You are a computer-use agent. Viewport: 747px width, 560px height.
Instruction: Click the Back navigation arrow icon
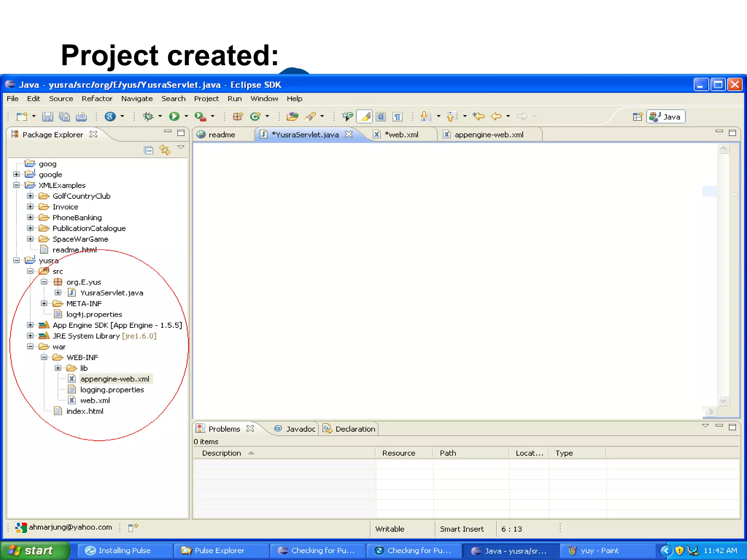[496, 116]
